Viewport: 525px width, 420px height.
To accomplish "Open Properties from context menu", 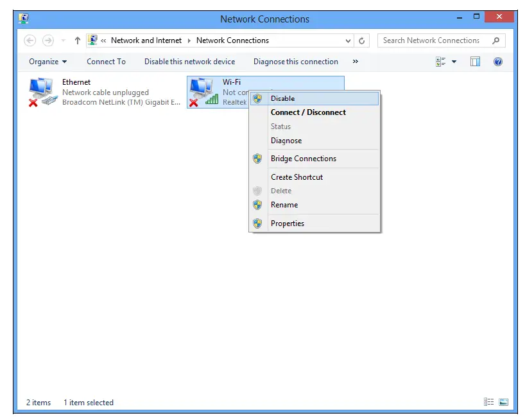I will (314, 223).
